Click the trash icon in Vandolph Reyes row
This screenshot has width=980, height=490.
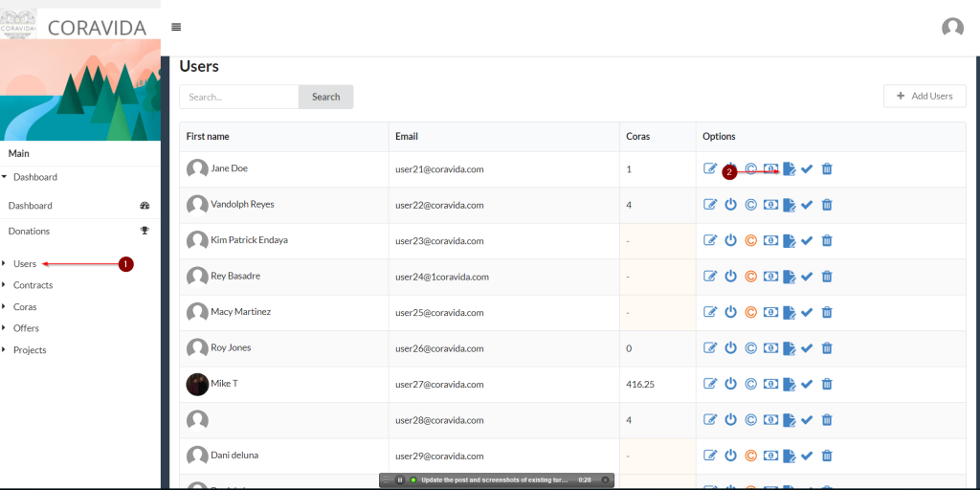[827, 205]
